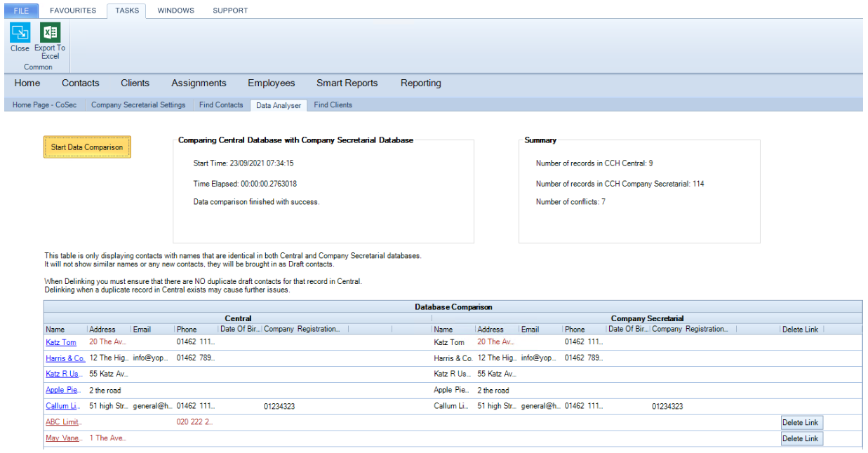The height and width of the screenshot is (453, 868).
Task: Open the Employees menu
Action: [x=271, y=83]
